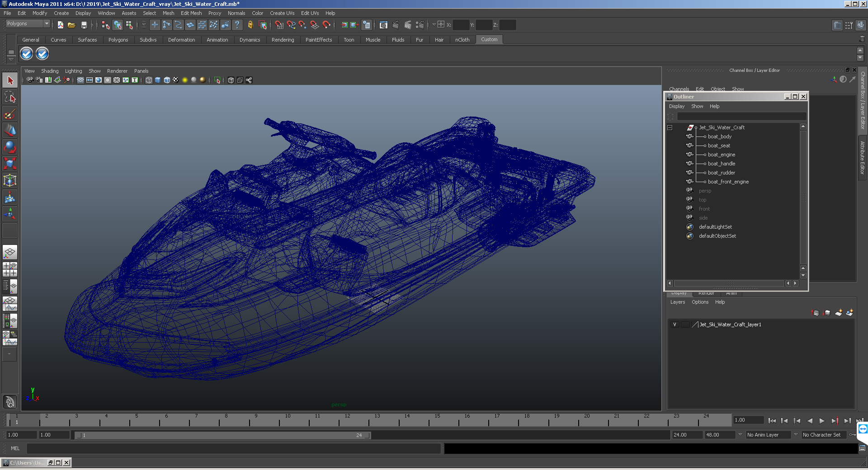This screenshot has width=868, height=470.
Task: Activate the Rotate tool
Action: click(x=10, y=147)
